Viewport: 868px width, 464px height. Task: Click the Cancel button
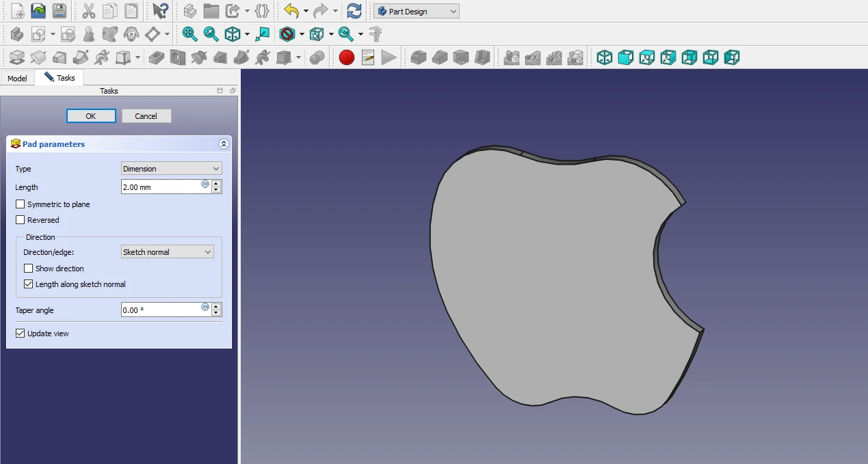[x=146, y=116]
